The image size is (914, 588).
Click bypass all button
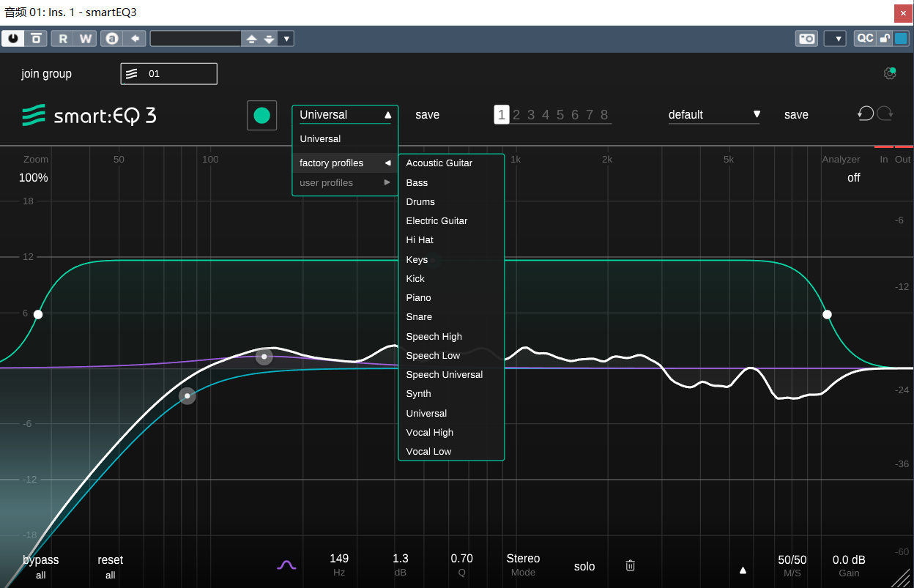pyautogui.click(x=41, y=567)
